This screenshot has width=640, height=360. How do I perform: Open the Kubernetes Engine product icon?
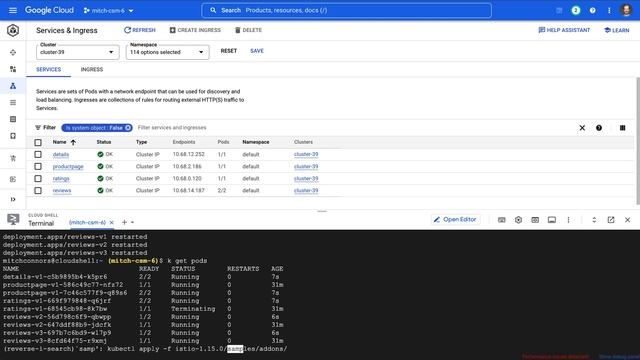[x=13, y=30]
